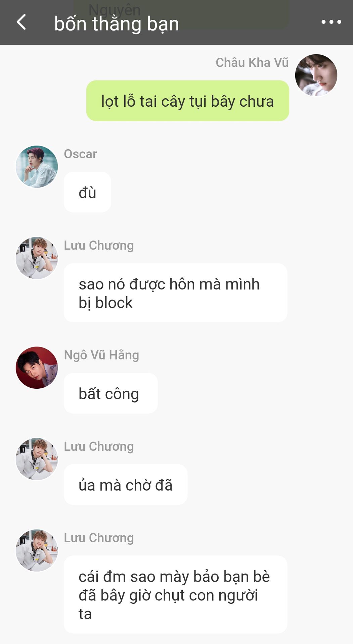Tap Ngô Vũ Hằng's red-background avatar
The image size is (353, 644).
[37, 368]
